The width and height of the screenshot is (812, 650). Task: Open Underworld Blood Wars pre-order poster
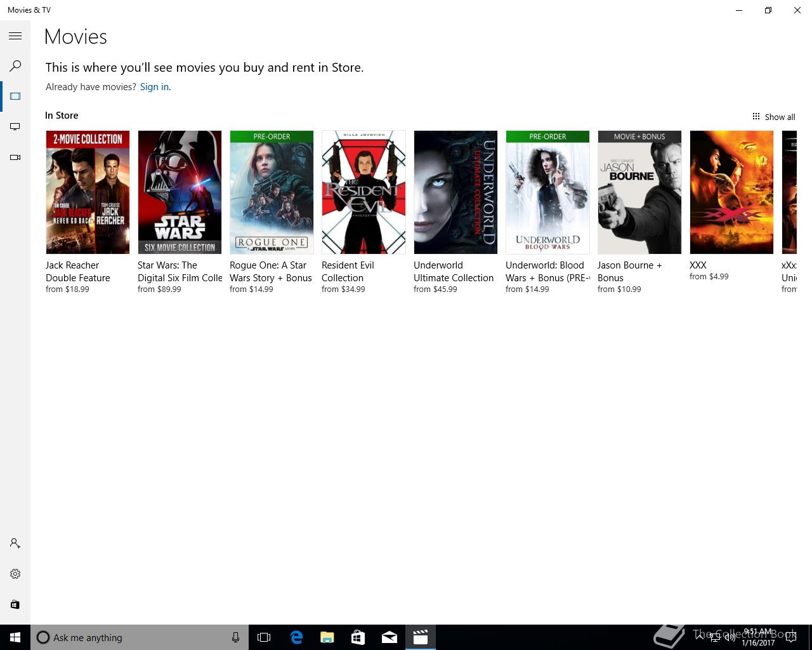point(547,192)
